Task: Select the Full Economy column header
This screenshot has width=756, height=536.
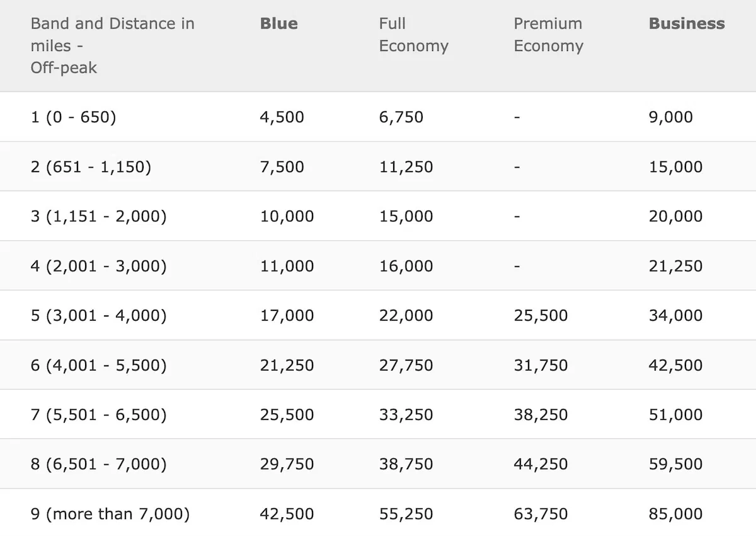Action: (x=413, y=35)
